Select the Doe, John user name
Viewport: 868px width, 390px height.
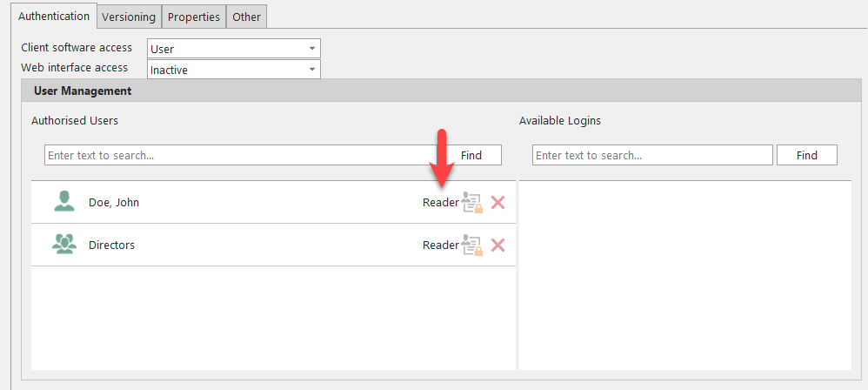(114, 203)
